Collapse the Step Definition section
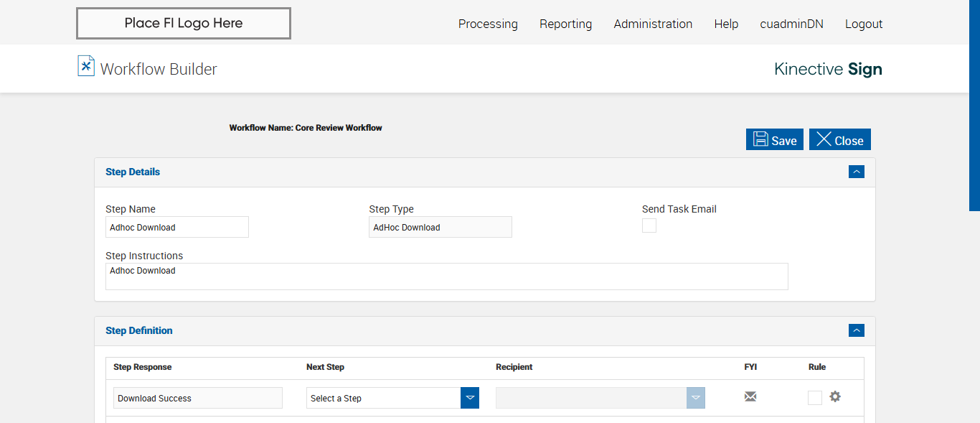The image size is (980, 423). click(856, 330)
